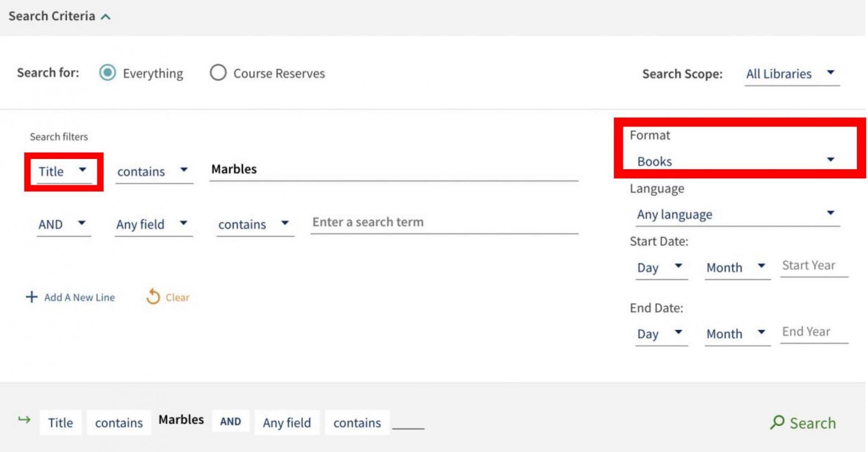This screenshot has width=868, height=452.
Task: Click the Marbles text in query summary
Action: [x=181, y=420]
